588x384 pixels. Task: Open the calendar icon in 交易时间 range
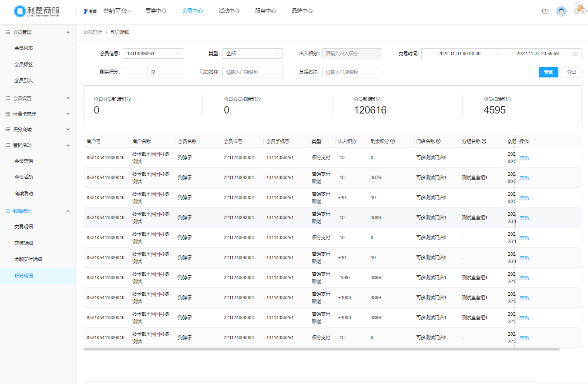pyautogui.click(x=575, y=54)
